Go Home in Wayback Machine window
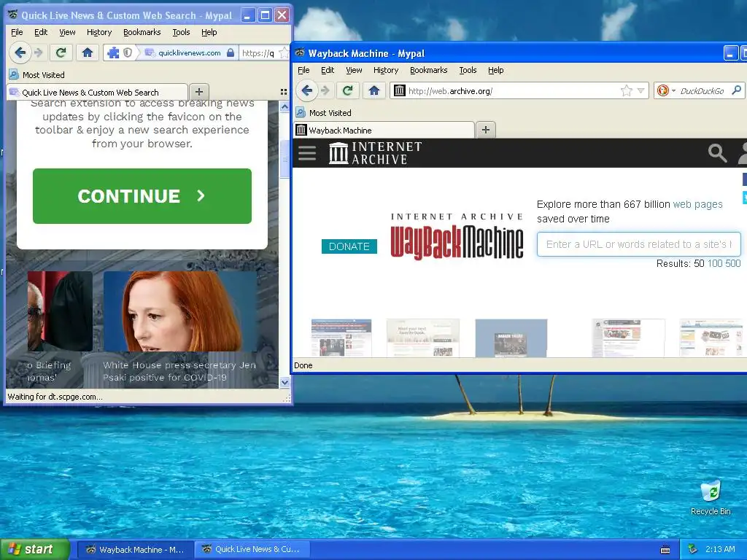747x560 pixels. 374,90
